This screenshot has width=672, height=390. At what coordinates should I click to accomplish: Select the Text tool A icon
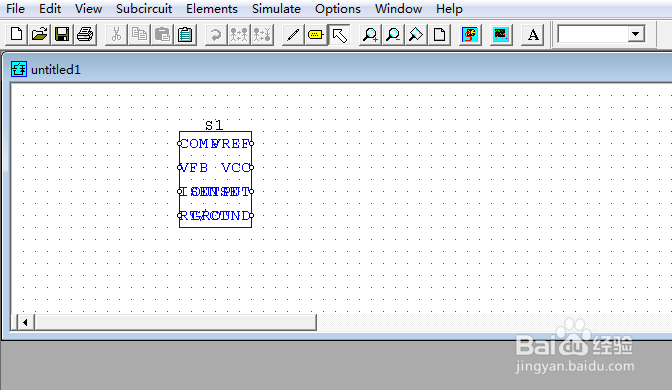coord(533,34)
